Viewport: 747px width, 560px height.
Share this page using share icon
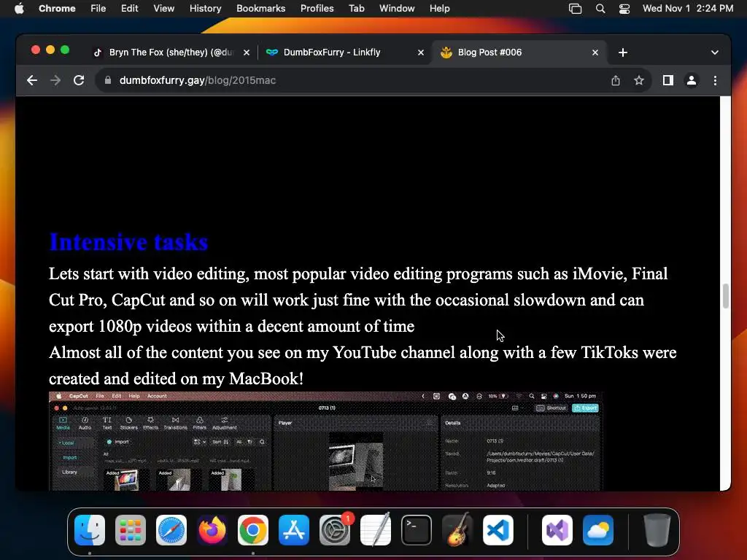pos(616,80)
